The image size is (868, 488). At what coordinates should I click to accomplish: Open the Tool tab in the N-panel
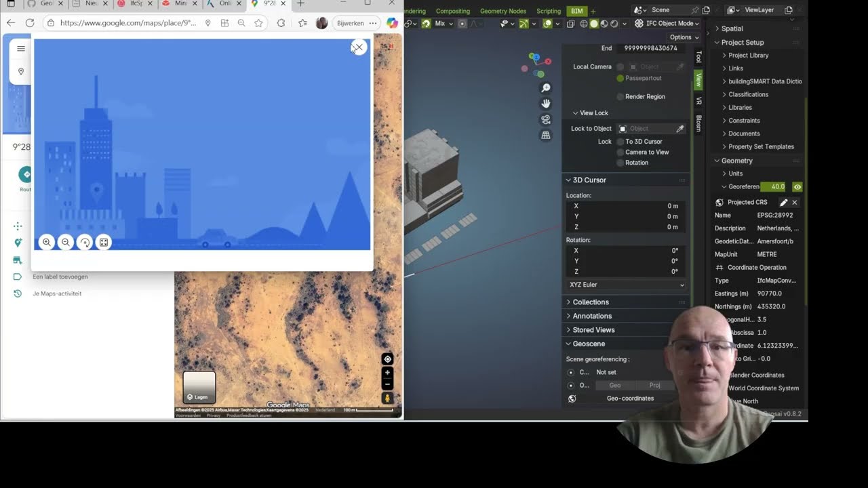point(698,58)
